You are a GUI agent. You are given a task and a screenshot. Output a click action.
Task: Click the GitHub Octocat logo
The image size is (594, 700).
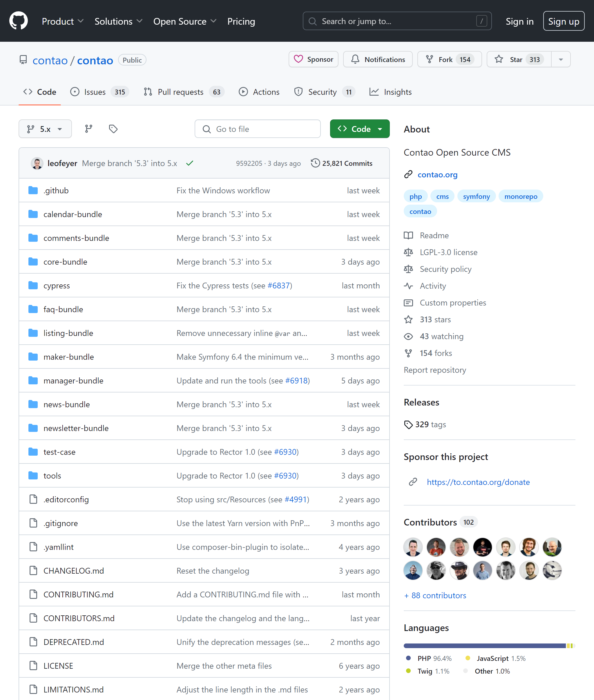19,21
